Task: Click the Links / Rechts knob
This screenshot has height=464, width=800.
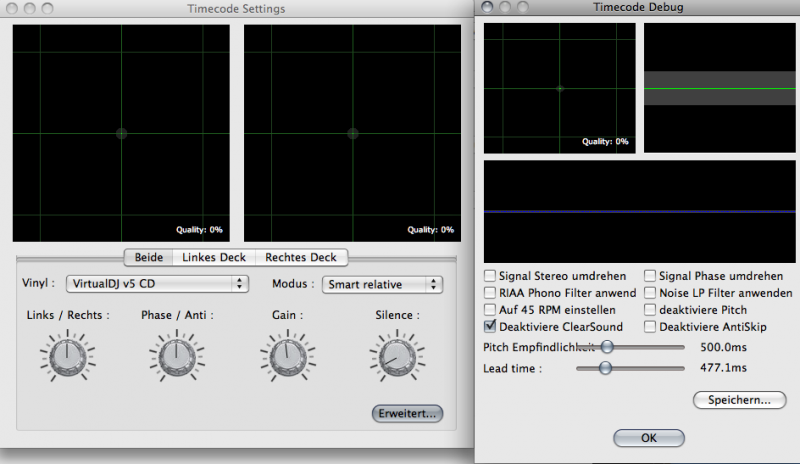Action: coord(67,354)
